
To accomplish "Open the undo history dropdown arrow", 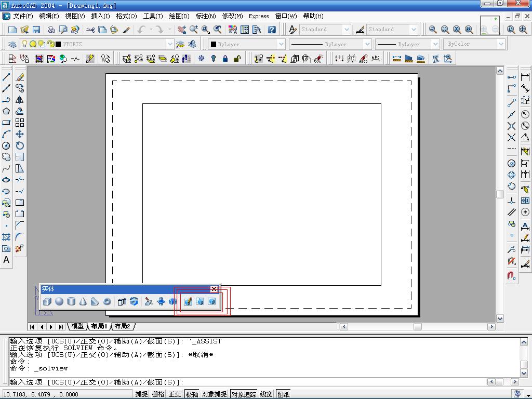I will coord(151,30).
